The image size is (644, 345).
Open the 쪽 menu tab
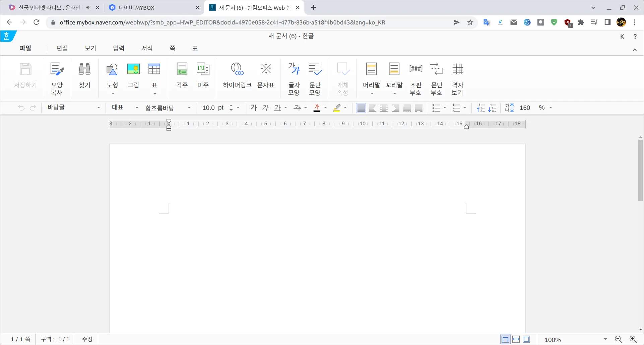(173, 48)
